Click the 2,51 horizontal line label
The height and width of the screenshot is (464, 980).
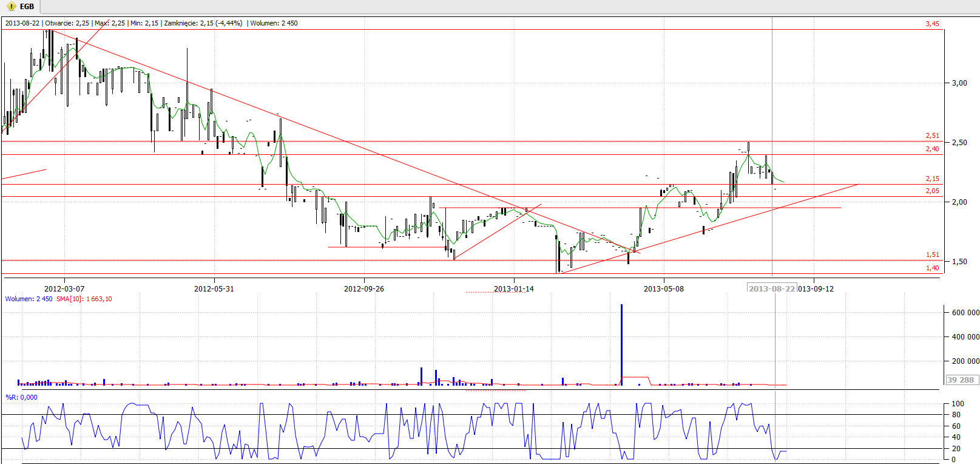tap(932, 135)
